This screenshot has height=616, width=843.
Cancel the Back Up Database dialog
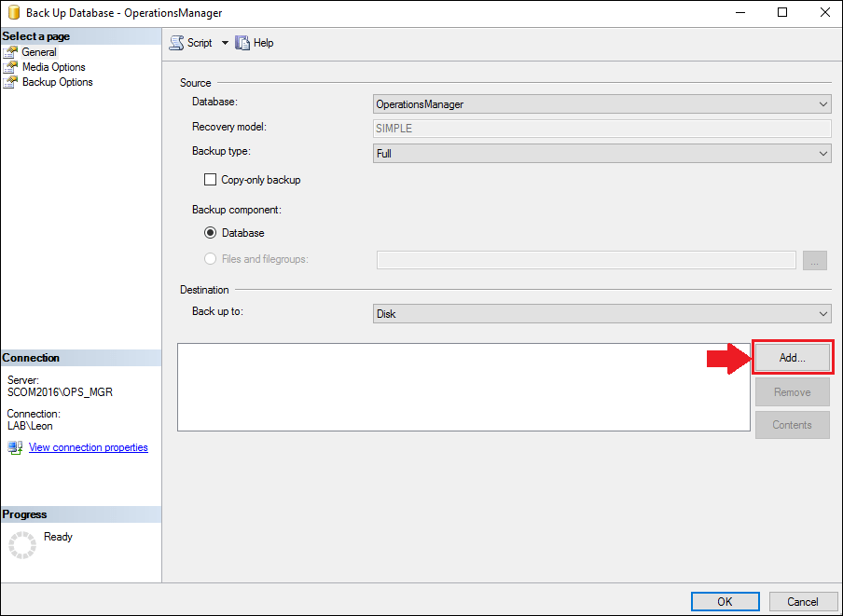(803, 601)
